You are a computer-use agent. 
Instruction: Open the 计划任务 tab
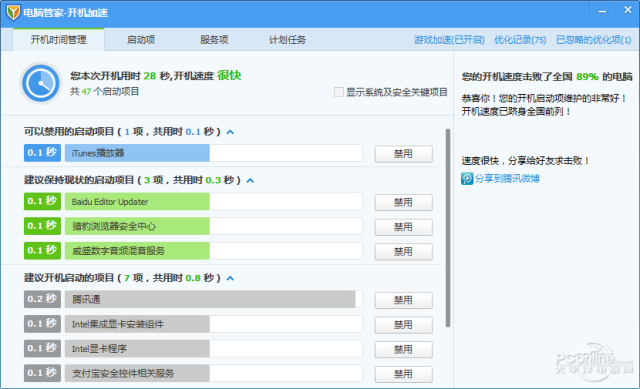pyautogui.click(x=287, y=40)
